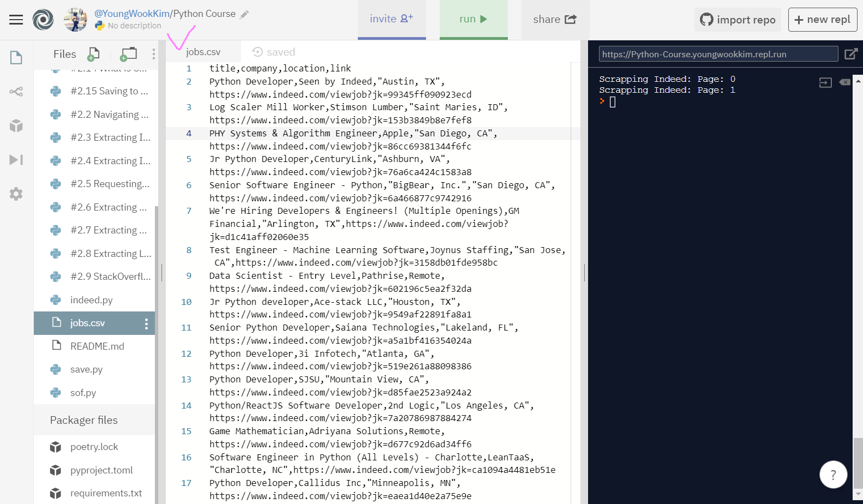Image resolution: width=863 pixels, height=504 pixels.
Task: Add a new folder icon
Action: coord(129,54)
